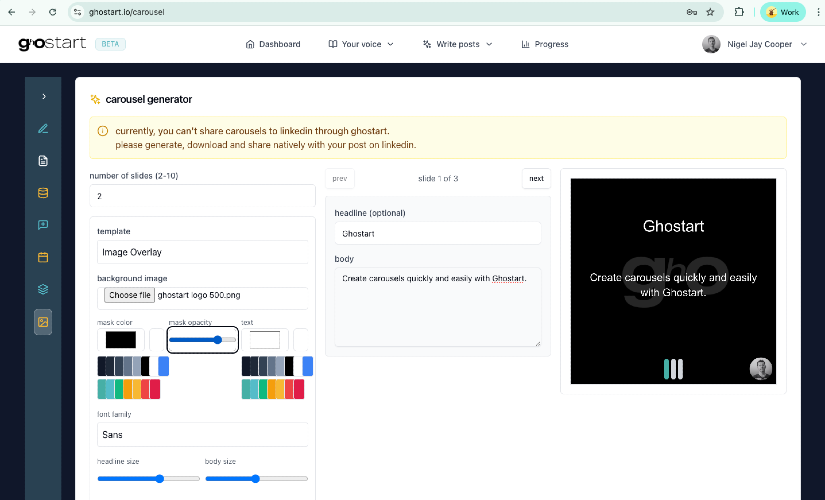Click the slide preview thumbnail
The image size is (825, 500).
[x=673, y=281]
